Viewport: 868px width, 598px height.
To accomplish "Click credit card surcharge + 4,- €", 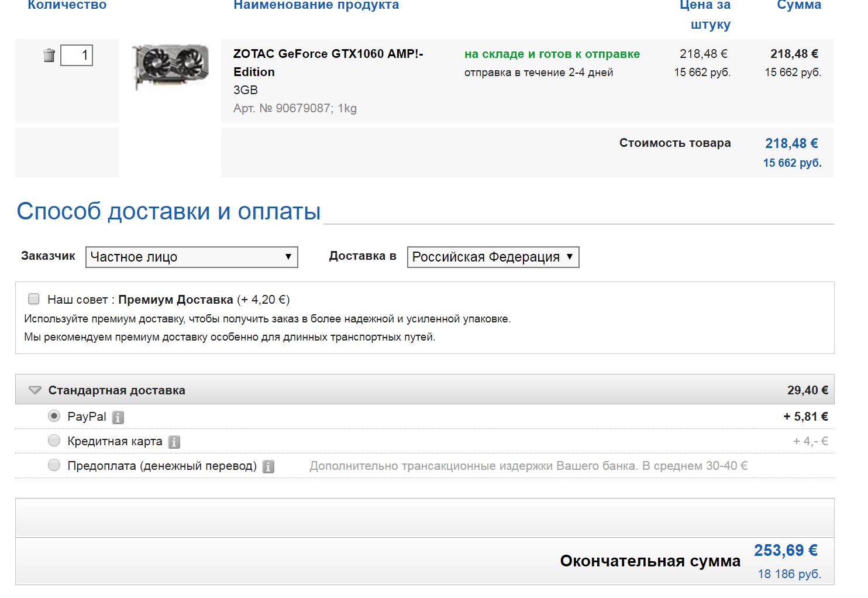I will (x=811, y=441).
